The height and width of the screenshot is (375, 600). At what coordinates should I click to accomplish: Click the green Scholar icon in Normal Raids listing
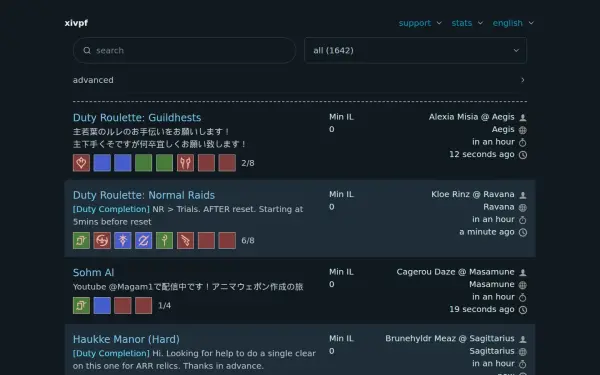tap(82, 241)
